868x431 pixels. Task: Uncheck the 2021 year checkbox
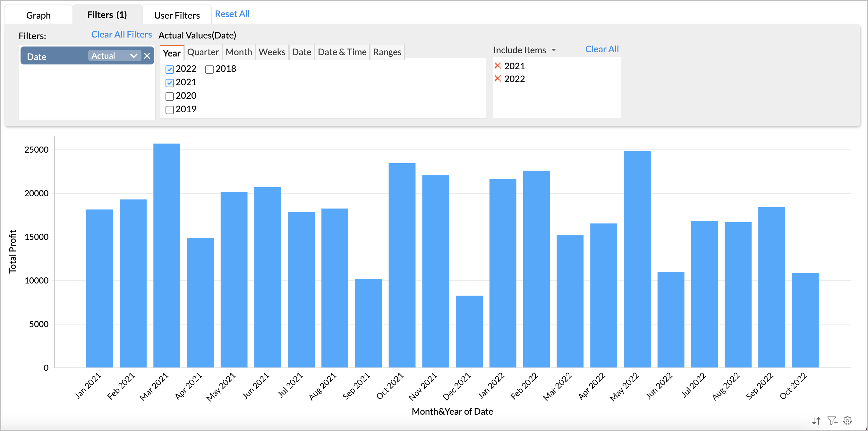point(169,83)
